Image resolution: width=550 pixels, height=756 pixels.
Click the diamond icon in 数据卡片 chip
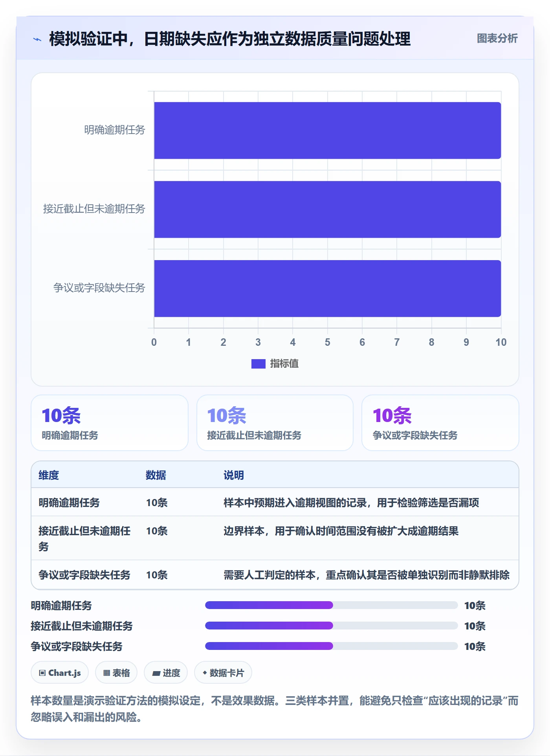(205, 673)
